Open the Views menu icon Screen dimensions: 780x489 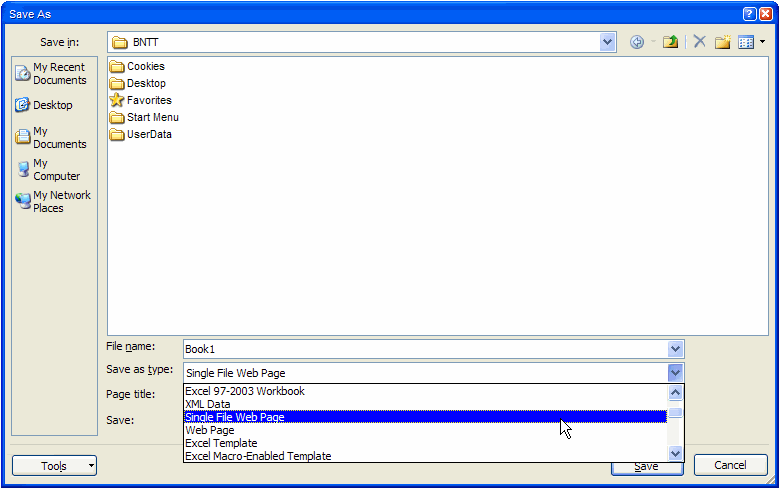click(746, 42)
